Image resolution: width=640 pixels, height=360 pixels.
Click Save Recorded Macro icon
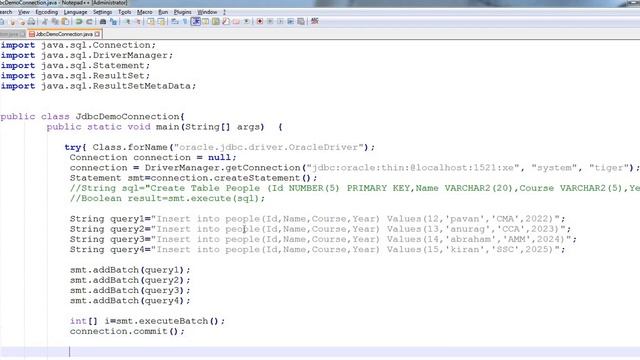click(x=301, y=21)
